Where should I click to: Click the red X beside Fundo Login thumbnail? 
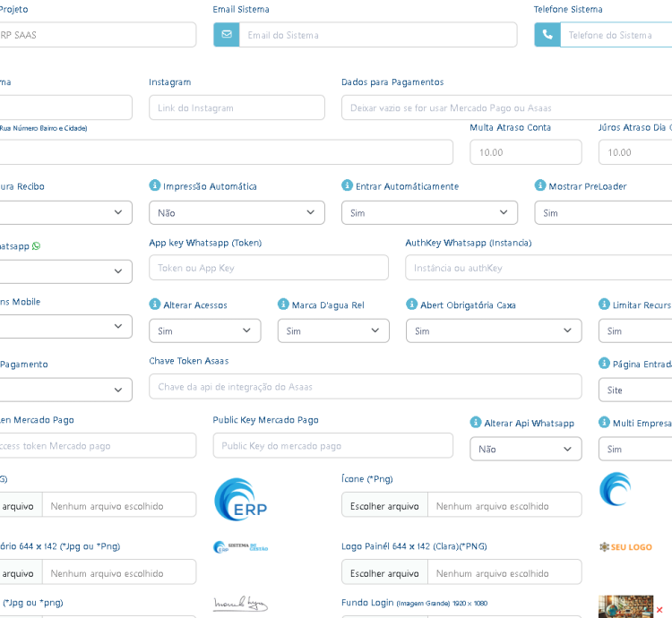[x=659, y=610]
